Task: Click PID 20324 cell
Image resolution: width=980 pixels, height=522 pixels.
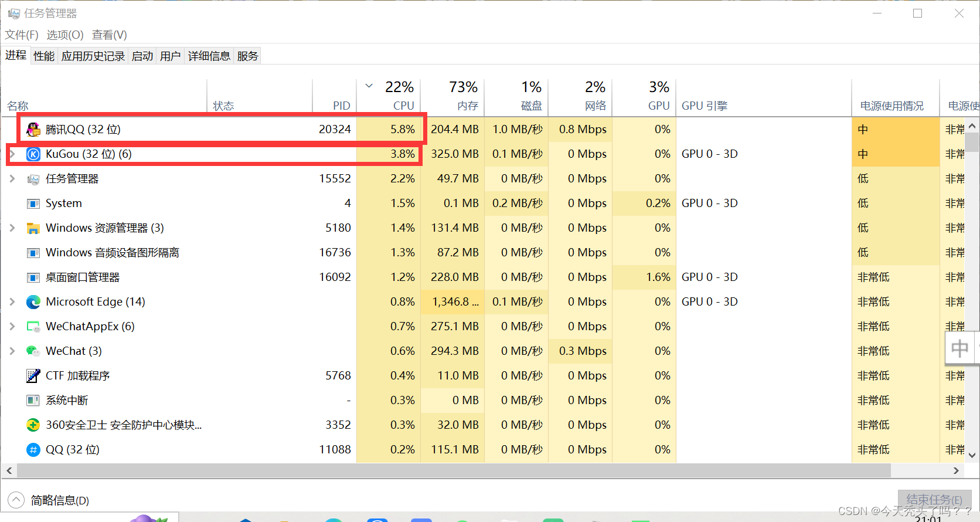Action: pyautogui.click(x=335, y=129)
